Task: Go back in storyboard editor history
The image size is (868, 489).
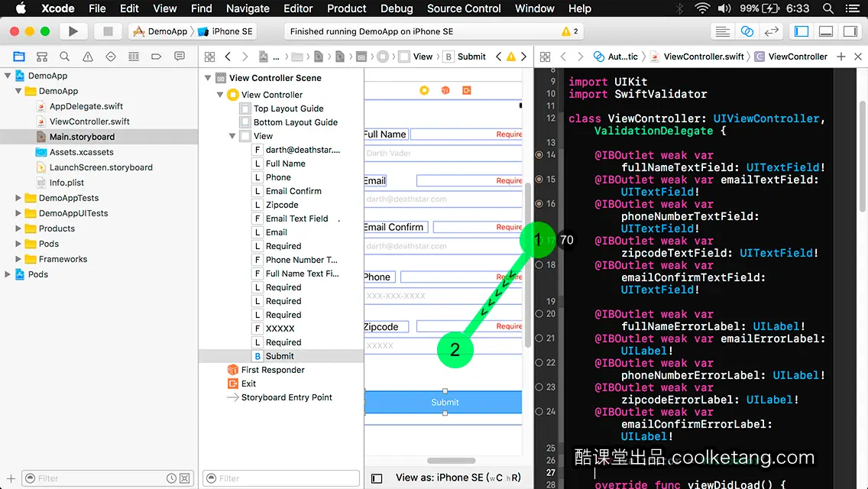Action: (228, 57)
